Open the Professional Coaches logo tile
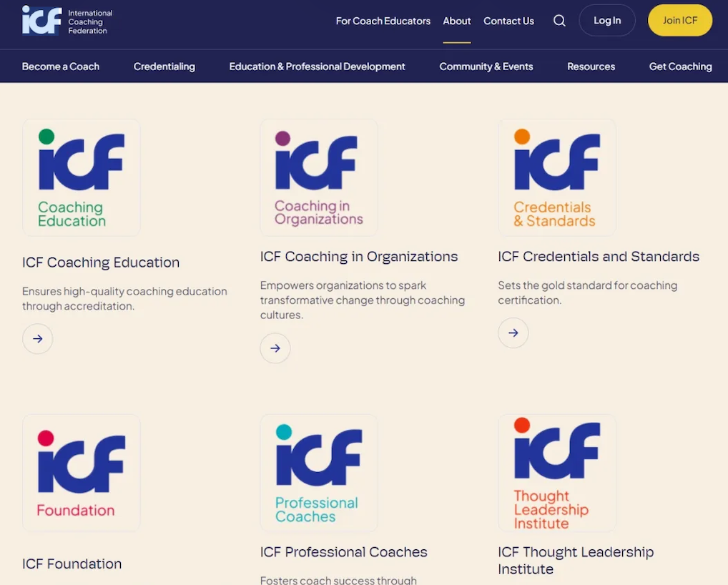This screenshot has width=728, height=585. pos(319,473)
